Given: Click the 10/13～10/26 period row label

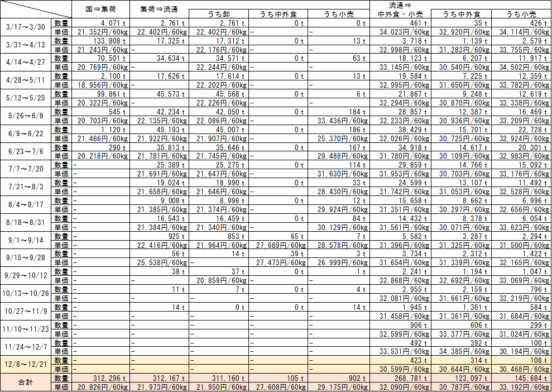Looking at the screenshot, I should (26, 294).
